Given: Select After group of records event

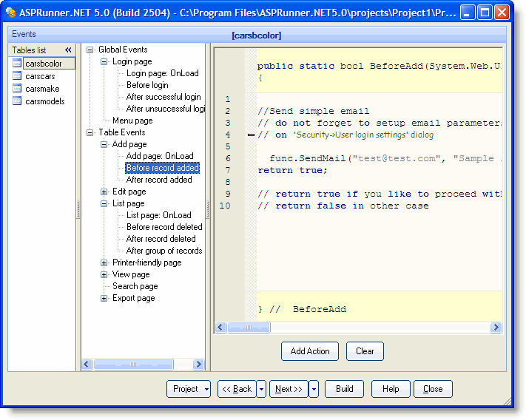Looking at the screenshot, I should 164,251.
